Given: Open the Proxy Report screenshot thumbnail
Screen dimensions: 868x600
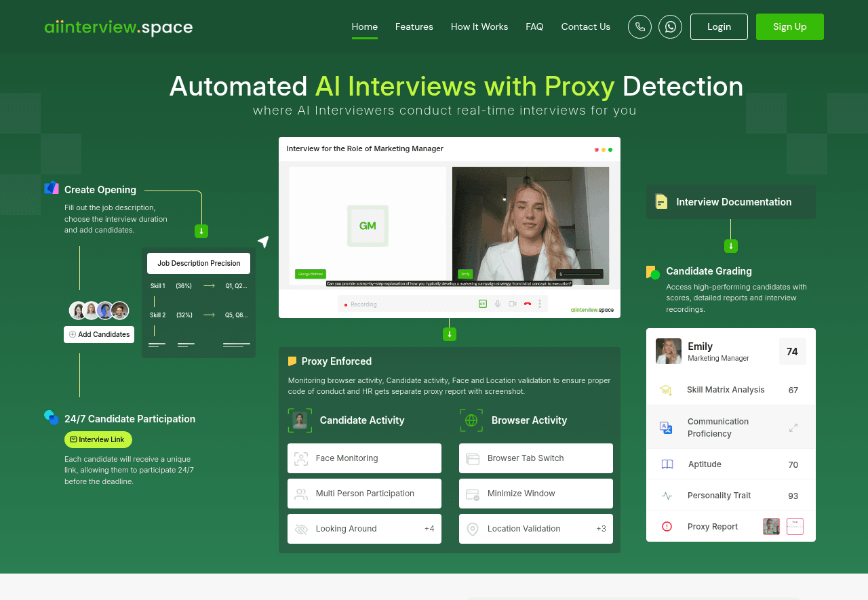Looking at the screenshot, I should pyautogui.click(x=771, y=527).
